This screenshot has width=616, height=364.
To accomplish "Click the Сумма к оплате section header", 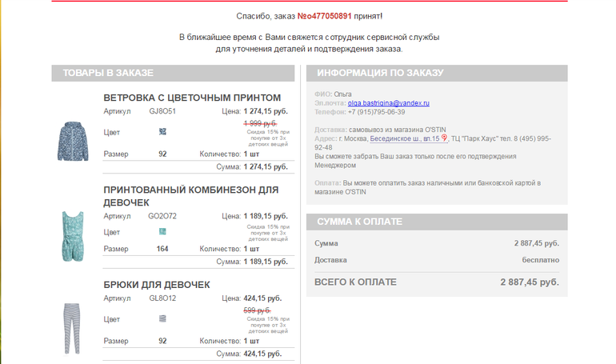I will 359,222.
